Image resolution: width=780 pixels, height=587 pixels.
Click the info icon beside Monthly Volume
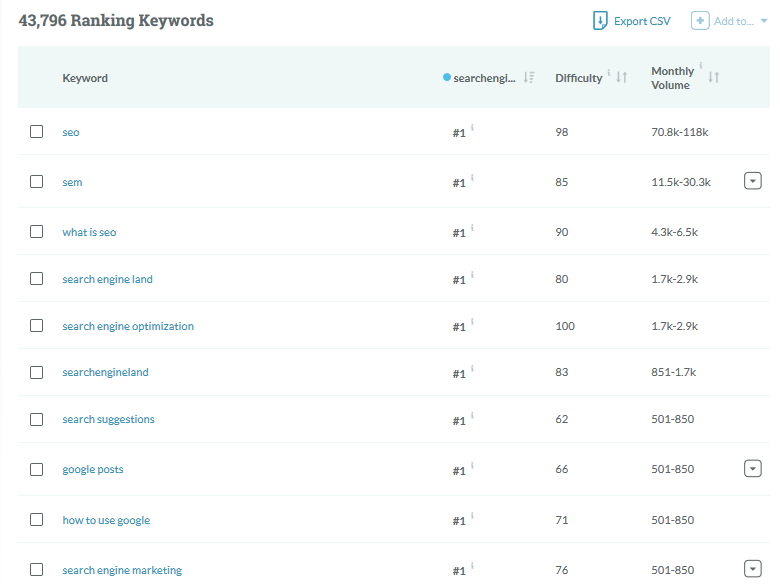click(701, 65)
